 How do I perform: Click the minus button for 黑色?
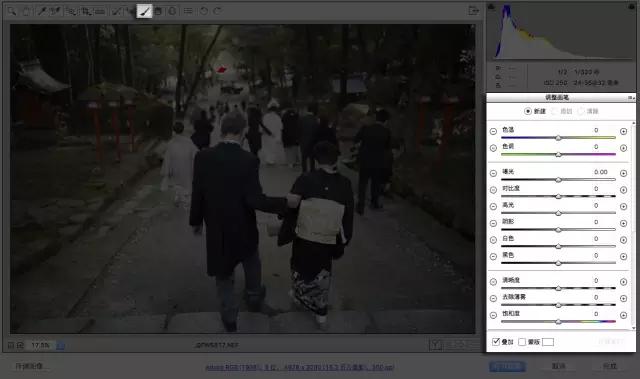click(493, 257)
